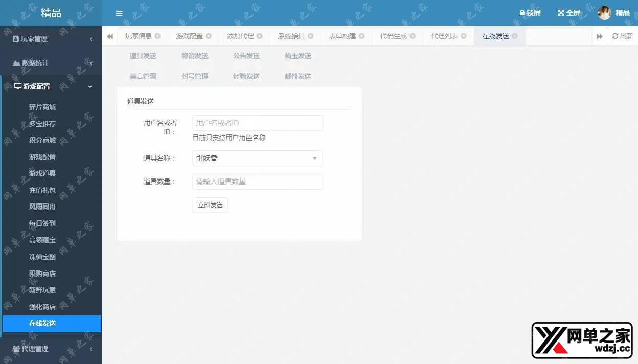Switch to the 玩家信息 tab
Screen dimensions: 638x364
point(138,36)
